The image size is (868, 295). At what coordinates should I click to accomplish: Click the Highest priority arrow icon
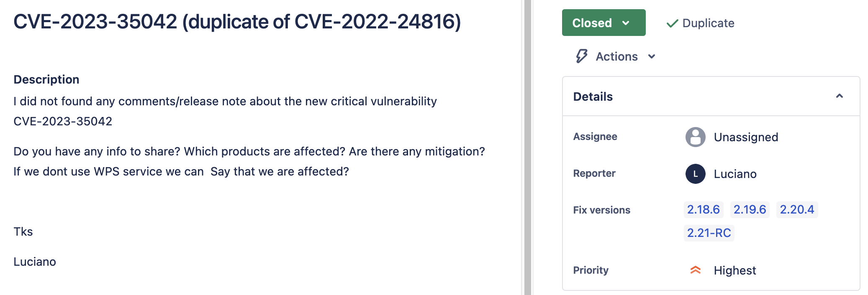coord(695,270)
